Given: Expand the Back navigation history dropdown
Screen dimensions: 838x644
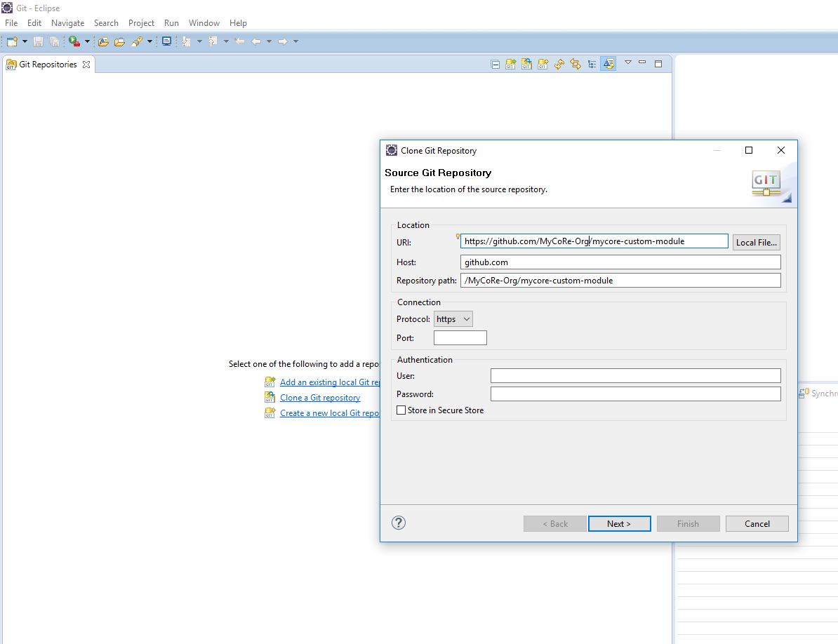Looking at the screenshot, I should pos(269,41).
